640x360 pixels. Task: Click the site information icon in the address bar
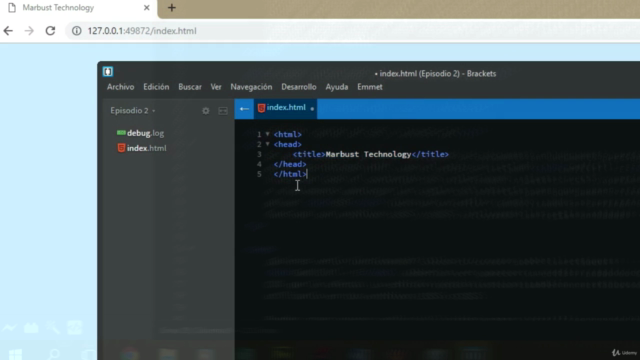[x=77, y=31]
